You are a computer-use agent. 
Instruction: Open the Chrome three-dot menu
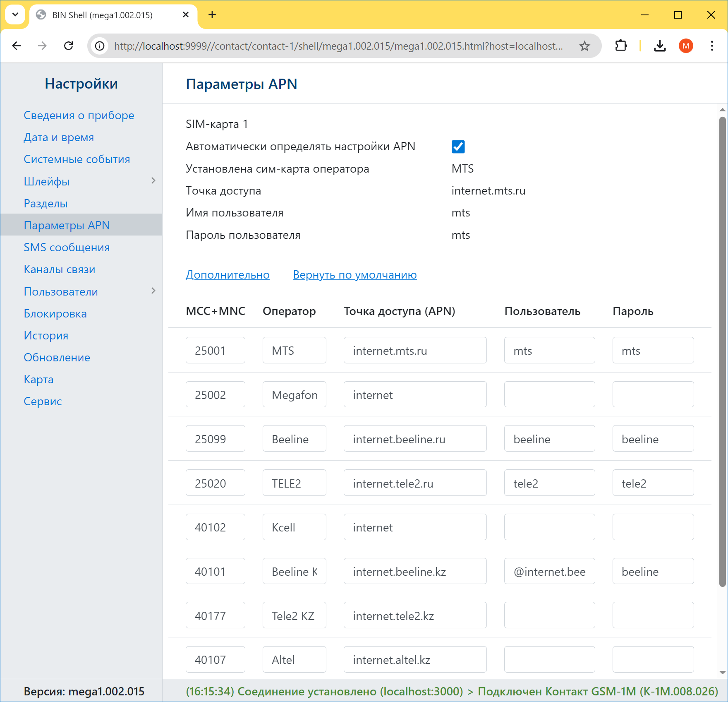(712, 46)
